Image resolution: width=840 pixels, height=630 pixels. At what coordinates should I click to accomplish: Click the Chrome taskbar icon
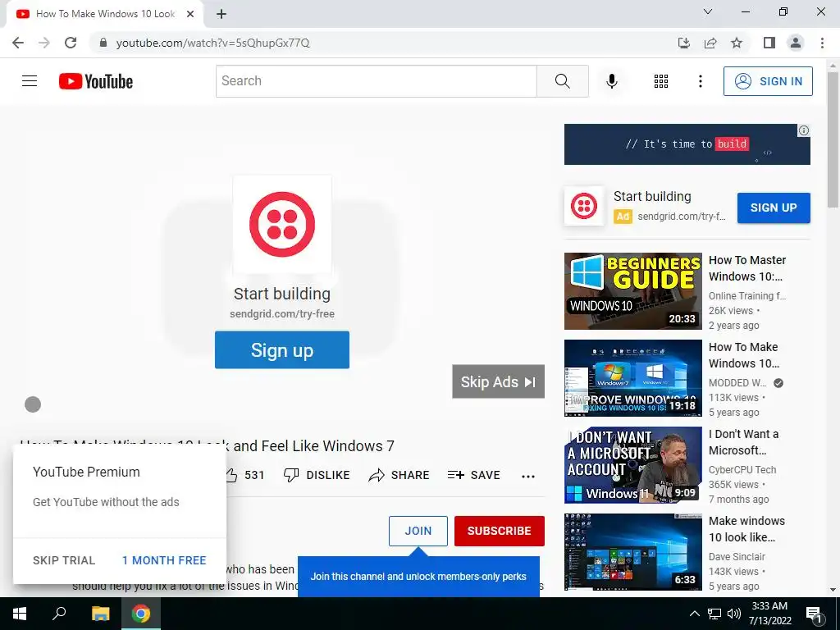tap(141, 614)
